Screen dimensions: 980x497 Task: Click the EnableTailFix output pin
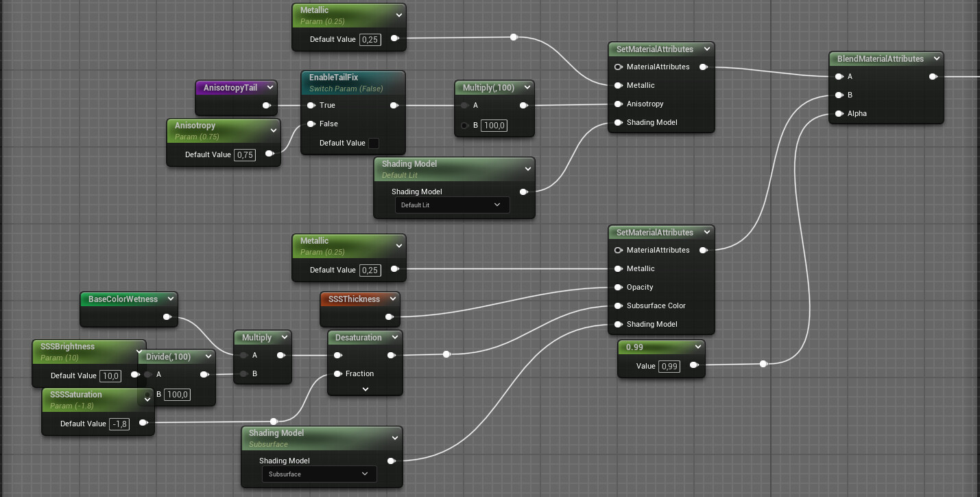394,105
